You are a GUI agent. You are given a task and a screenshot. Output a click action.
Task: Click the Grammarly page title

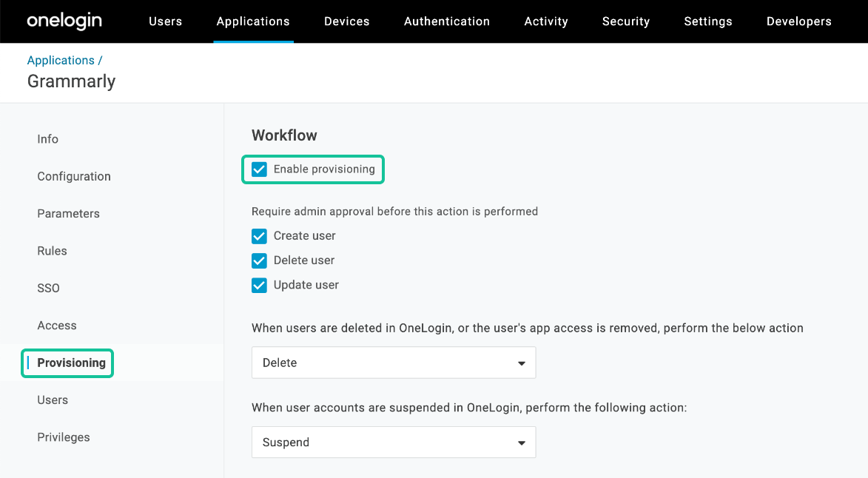[x=72, y=81]
